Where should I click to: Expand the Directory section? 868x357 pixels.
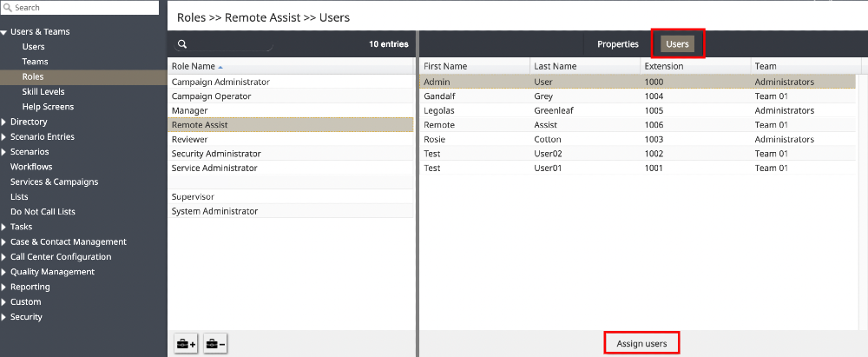tap(4, 122)
